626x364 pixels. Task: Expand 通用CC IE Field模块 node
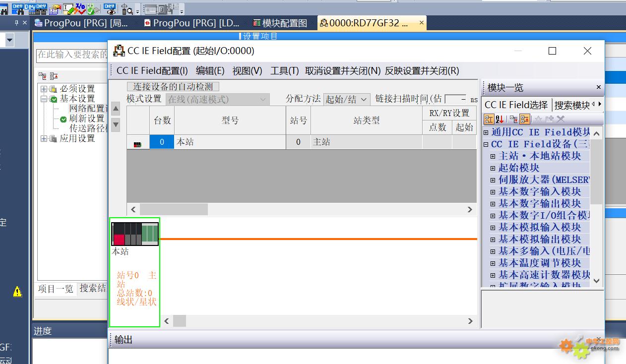[x=486, y=132]
